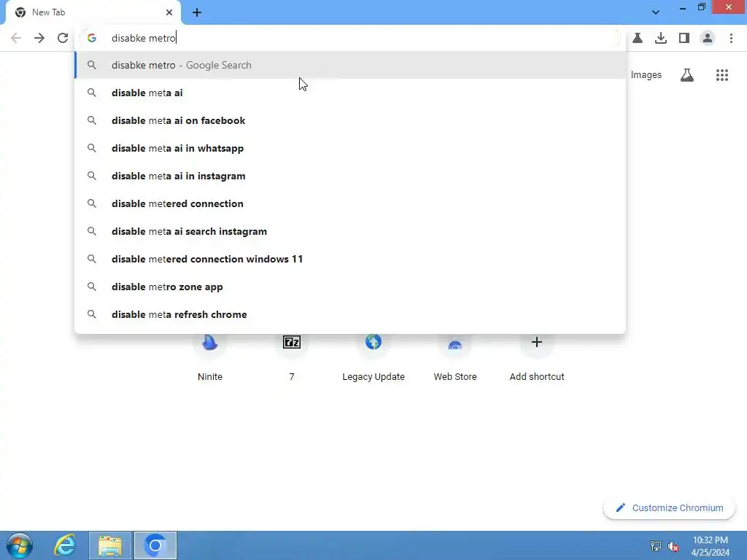This screenshot has height=560, width=747.
Task: Click the muted volume tray icon
Action: (673, 545)
